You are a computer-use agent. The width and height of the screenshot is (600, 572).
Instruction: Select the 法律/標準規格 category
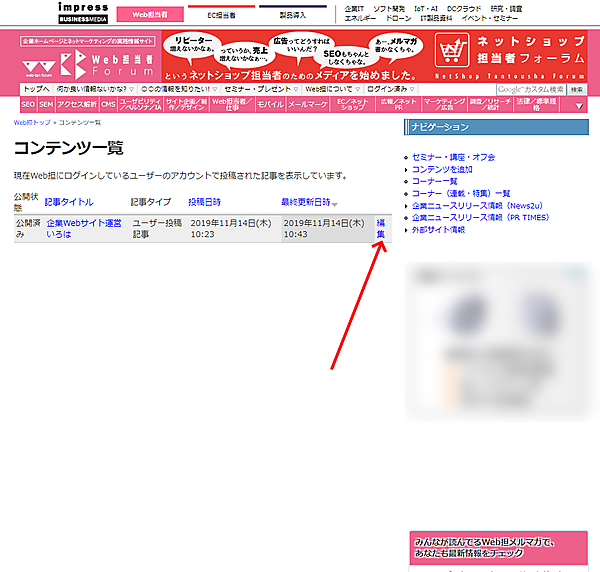click(x=536, y=104)
